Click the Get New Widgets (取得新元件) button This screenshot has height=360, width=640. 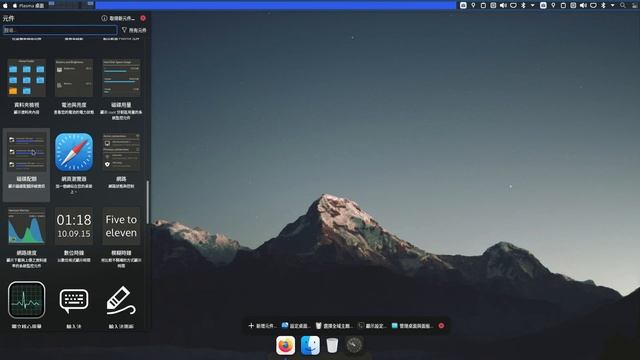[x=118, y=18]
